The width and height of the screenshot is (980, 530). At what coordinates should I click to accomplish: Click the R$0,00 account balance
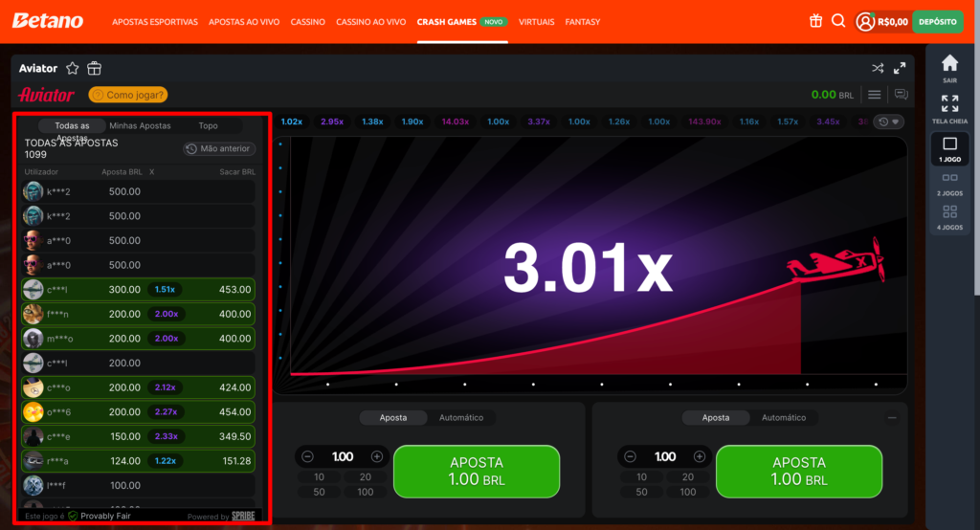(893, 22)
